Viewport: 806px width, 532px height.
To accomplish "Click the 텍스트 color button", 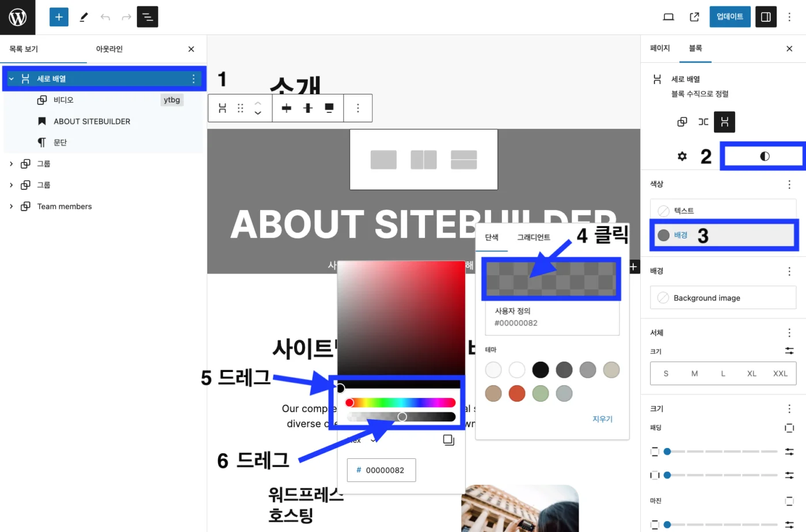I will (723, 211).
